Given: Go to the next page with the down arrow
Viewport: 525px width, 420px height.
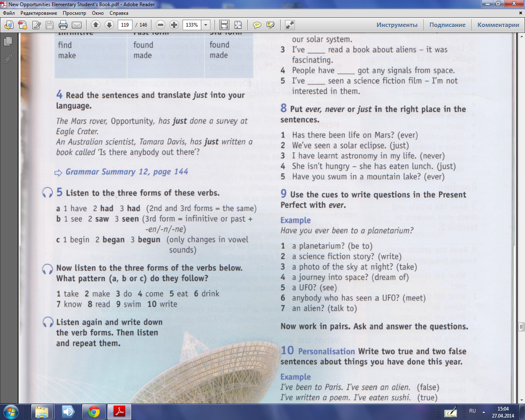Looking at the screenshot, I should (109, 24).
